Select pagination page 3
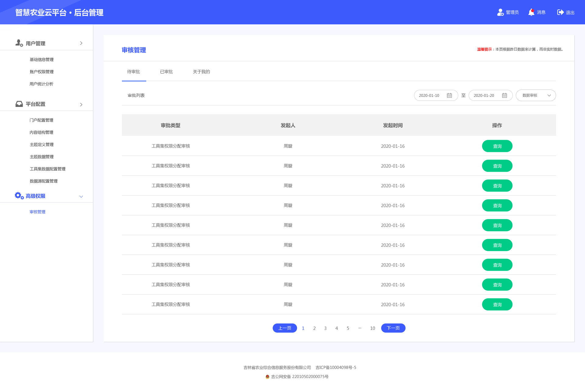The image size is (585, 392). coord(325,328)
